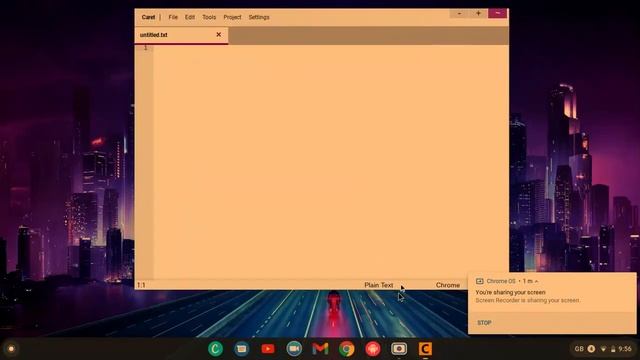Click the Caret app name label
Viewport: 640px width, 360px height.
(148, 17)
